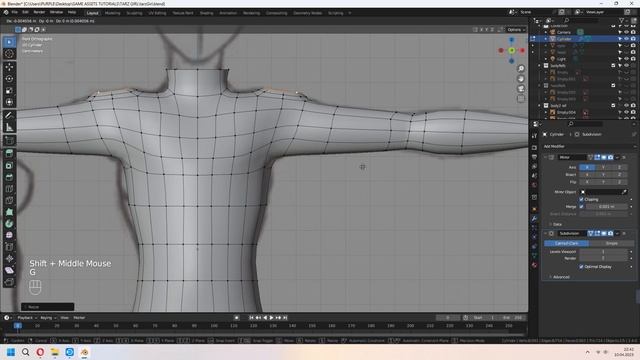Viewport: 640px width, 360px height.
Task: Open the File menu
Action: (x=15, y=13)
